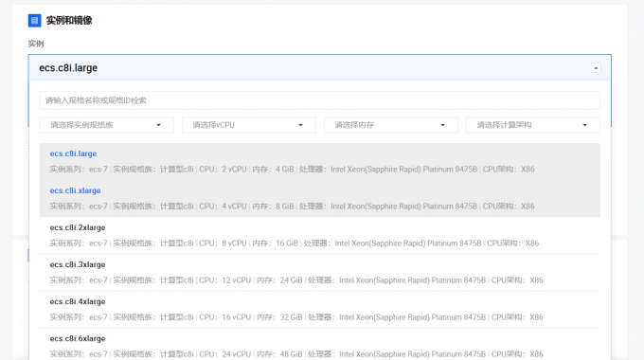Choose the ecs.c8i.3xlarge instance option
644x360 pixels.
point(319,273)
